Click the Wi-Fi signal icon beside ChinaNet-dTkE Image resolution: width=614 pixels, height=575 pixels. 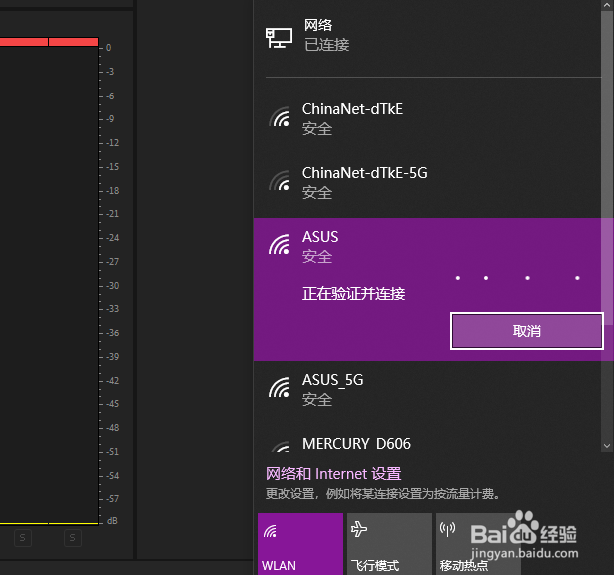(280, 117)
